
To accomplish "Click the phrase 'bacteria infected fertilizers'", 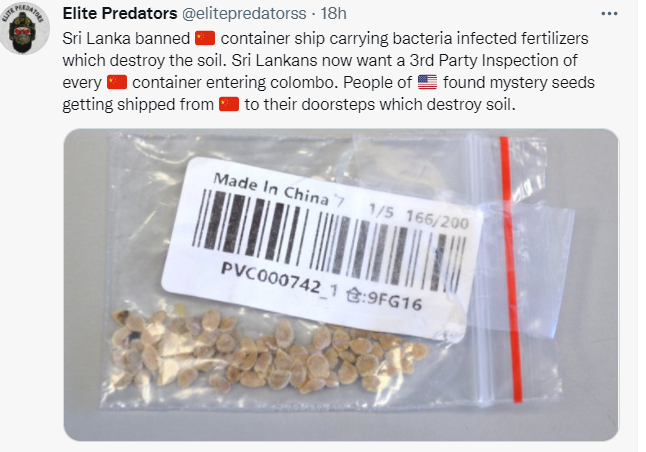I will (x=490, y=38).
